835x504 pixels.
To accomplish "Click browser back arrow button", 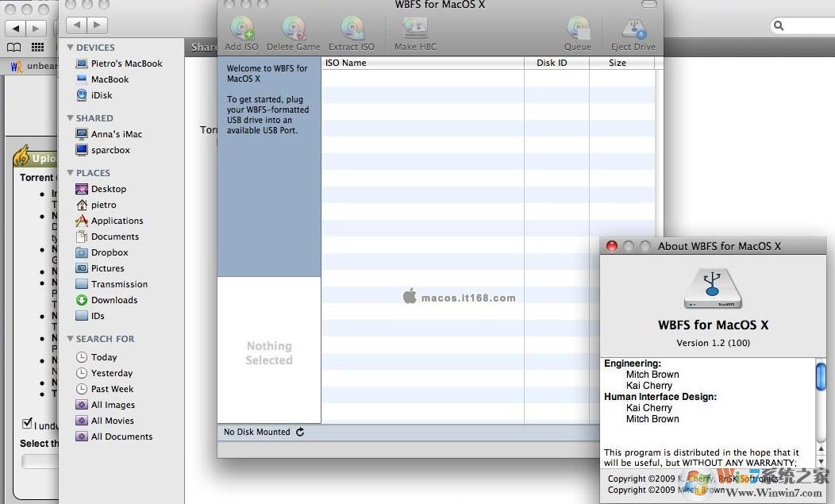I will (x=15, y=28).
